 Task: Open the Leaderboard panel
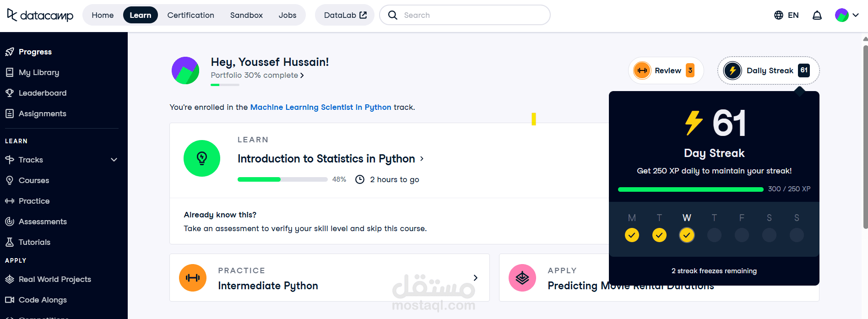tap(42, 93)
